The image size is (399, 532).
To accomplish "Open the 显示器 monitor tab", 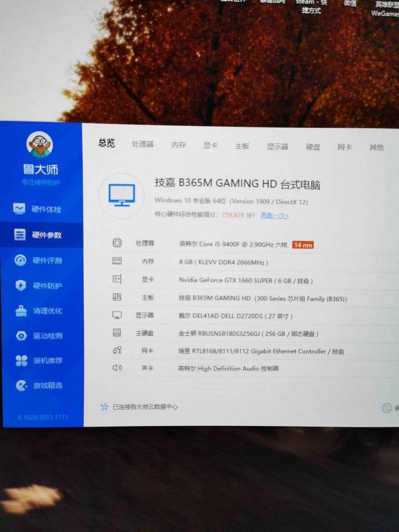I will (277, 147).
